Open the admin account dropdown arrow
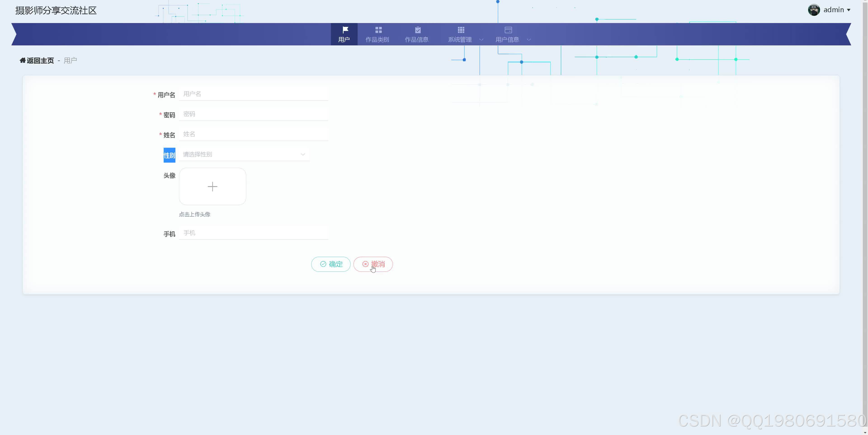This screenshot has width=868, height=435. pyautogui.click(x=849, y=10)
